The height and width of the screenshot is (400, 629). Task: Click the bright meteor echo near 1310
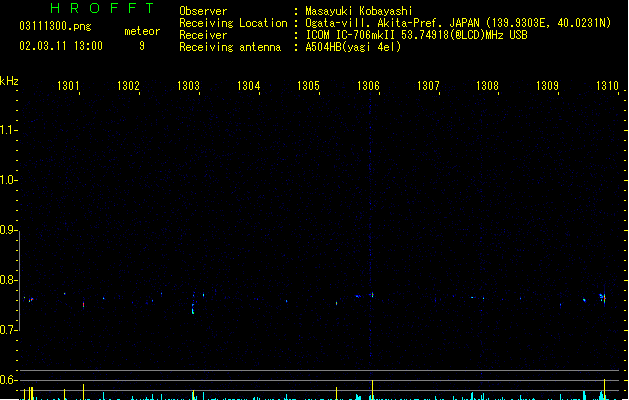603,298
